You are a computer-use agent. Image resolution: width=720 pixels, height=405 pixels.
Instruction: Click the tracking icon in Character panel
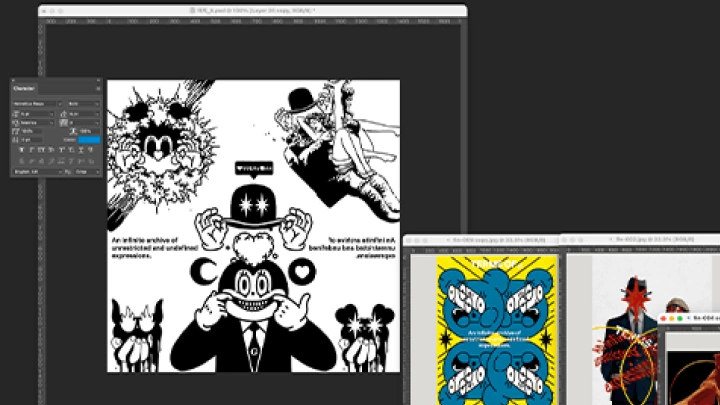[63, 123]
